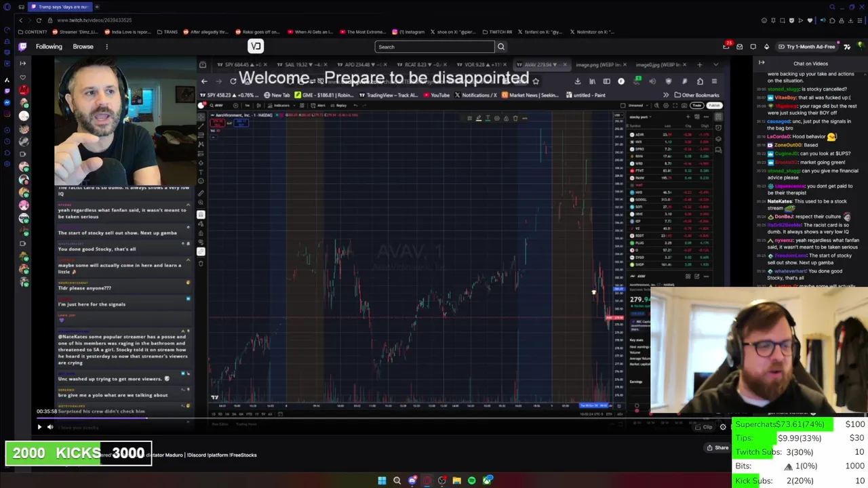This screenshot has height=488, width=868.
Task: Open the Instagram bookmark
Action: (x=408, y=32)
